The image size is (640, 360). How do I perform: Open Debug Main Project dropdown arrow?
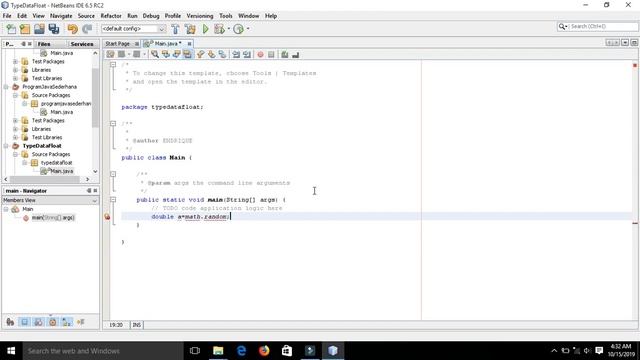point(229,29)
